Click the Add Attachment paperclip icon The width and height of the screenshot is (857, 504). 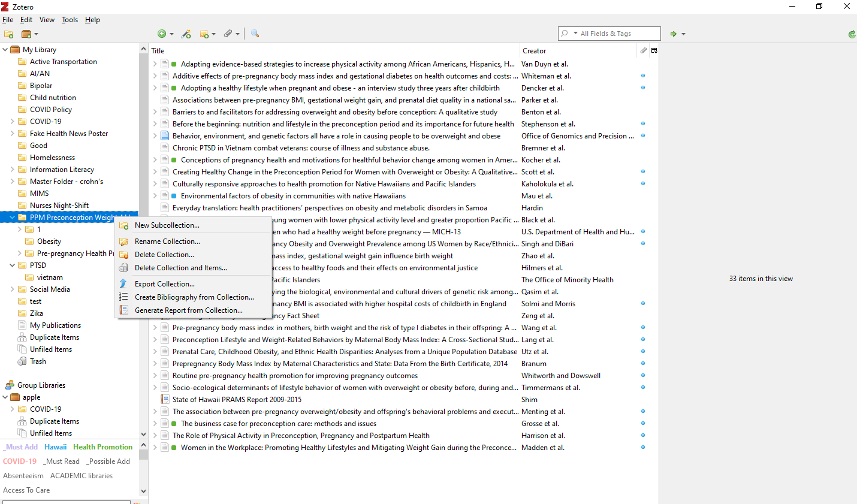[x=228, y=34]
